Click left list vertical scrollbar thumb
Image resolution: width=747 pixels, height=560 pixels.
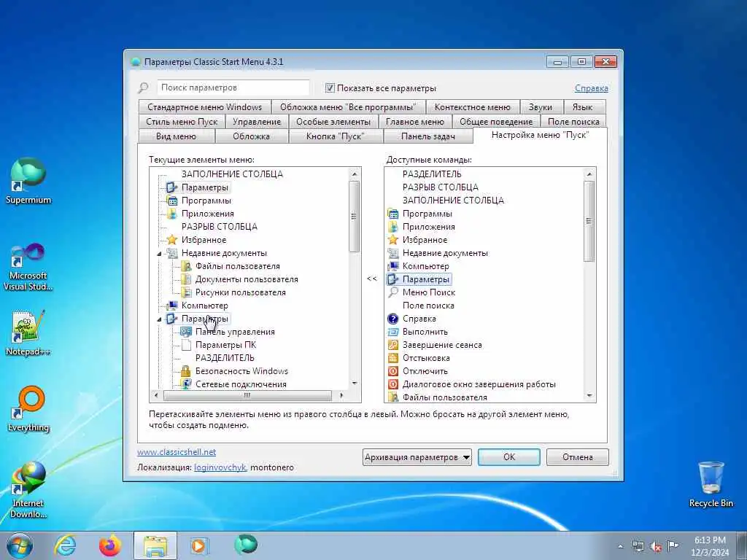point(354,217)
